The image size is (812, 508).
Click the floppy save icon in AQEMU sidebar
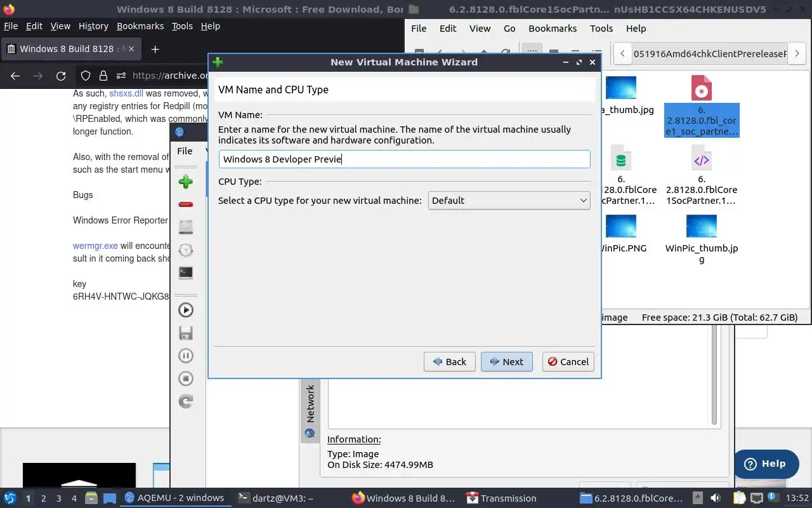186,333
